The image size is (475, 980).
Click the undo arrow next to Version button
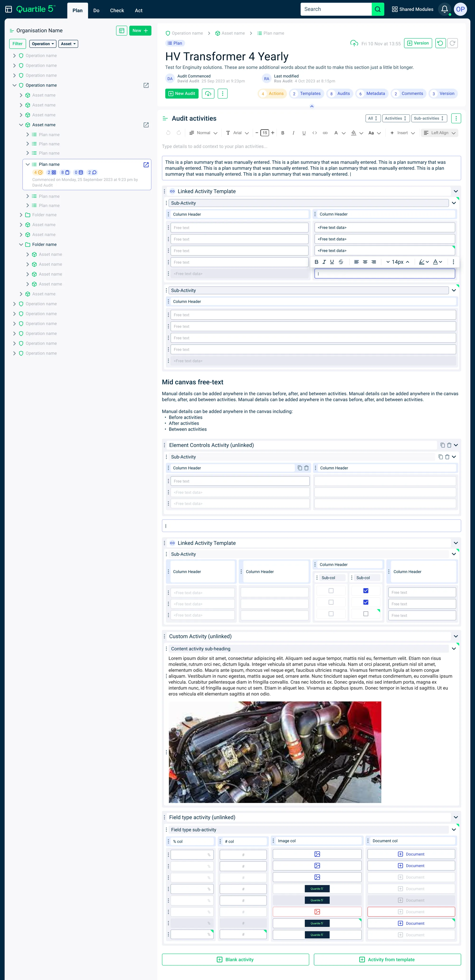pyautogui.click(x=440, y=43)
